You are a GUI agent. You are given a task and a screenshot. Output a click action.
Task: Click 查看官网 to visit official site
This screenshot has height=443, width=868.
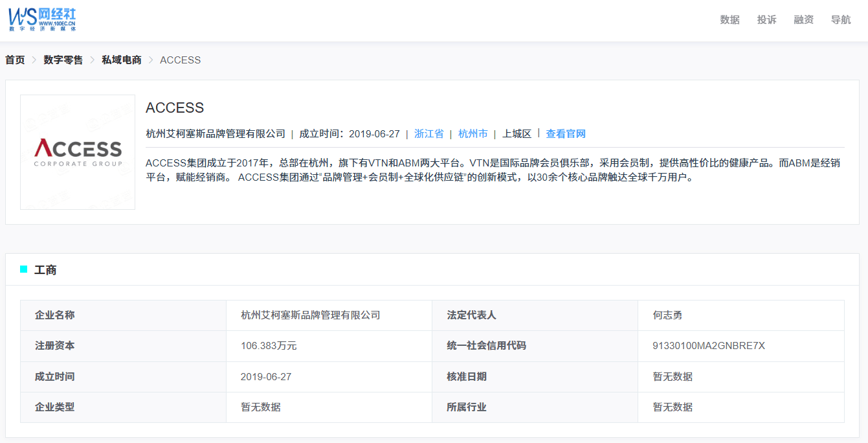click(x=565, y=134)
